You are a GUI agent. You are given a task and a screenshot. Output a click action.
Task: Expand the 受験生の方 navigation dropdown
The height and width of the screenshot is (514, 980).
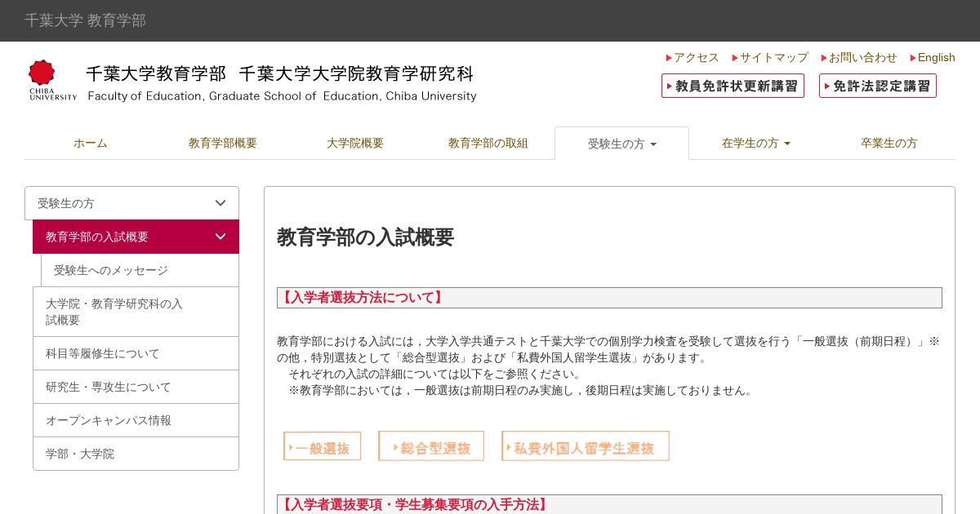(622, 144)
